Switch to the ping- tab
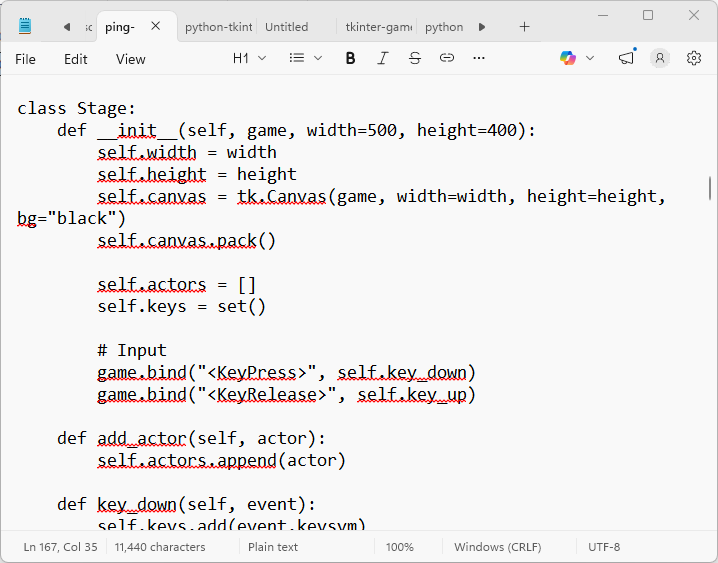 point(120,27)
